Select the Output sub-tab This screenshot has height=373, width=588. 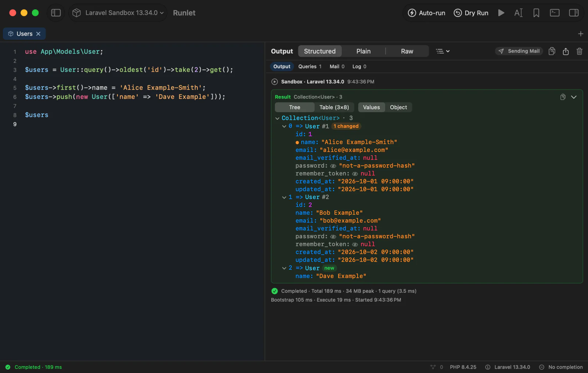pos(282,67)
